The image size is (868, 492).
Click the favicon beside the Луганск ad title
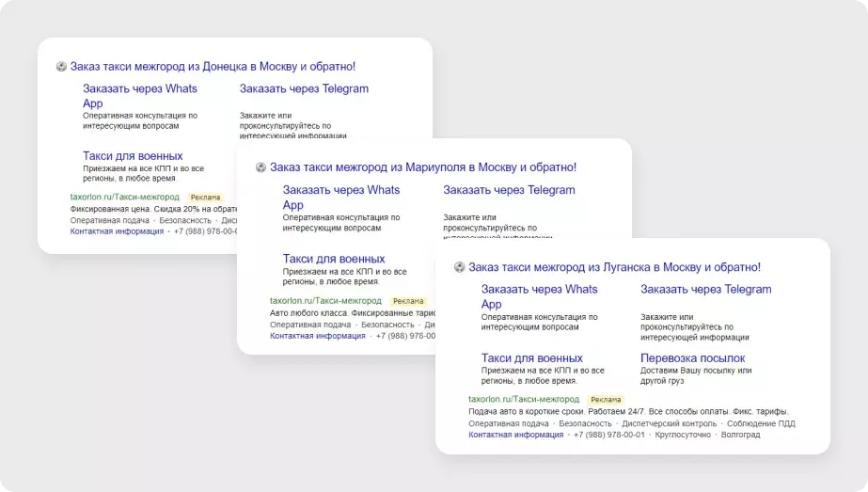point(460,267)
